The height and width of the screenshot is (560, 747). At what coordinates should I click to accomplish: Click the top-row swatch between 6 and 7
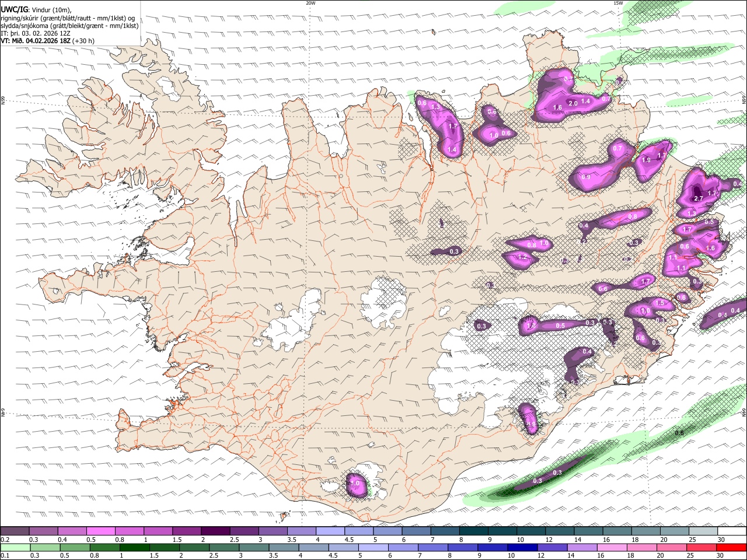(x=416, y=531)
